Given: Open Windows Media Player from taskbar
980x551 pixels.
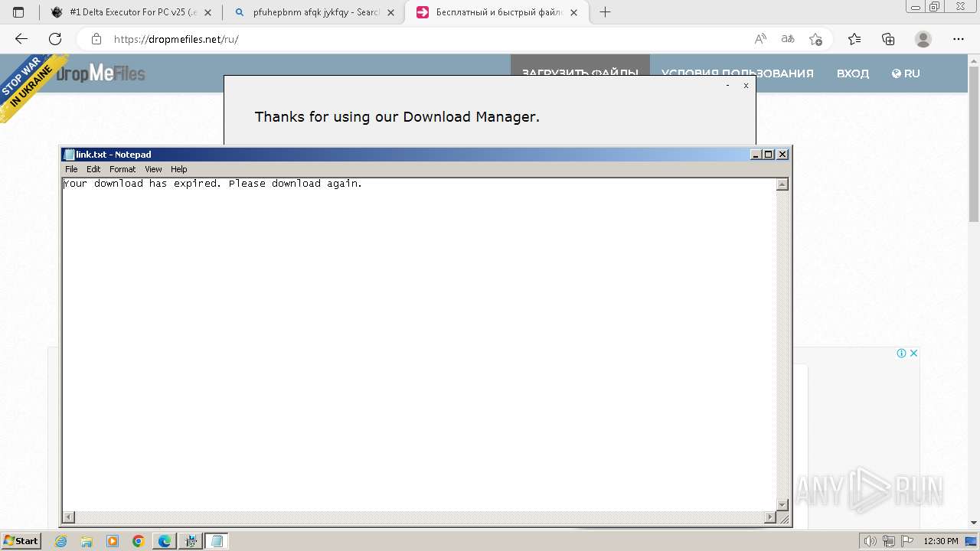Looking at the screenshot, I should [x=113, y=541].
